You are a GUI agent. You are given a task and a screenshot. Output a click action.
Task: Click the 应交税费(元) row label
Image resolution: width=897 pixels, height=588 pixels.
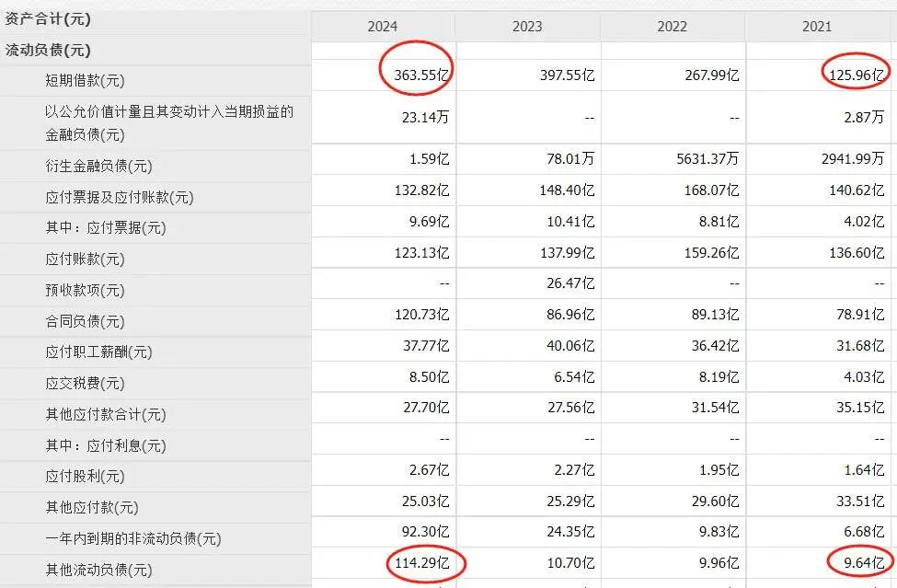tap(85, 383)
